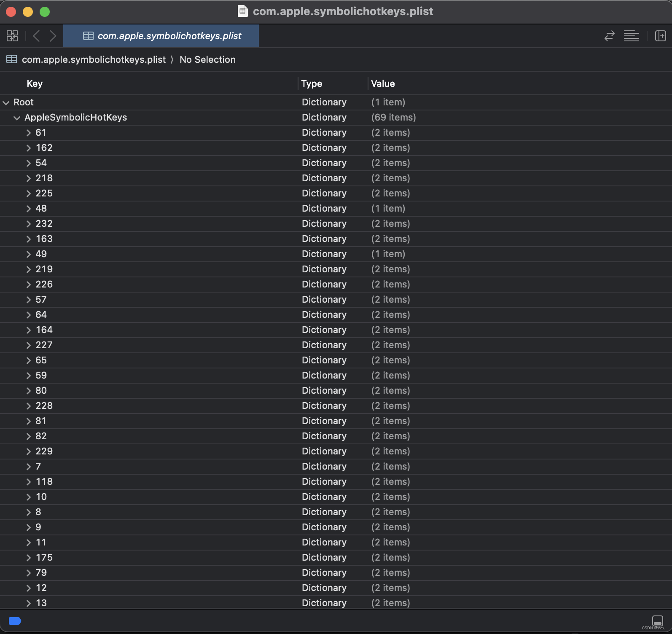Screen dimensions: 672x634
Task: Click the document icon in title bar
Action: [242, 11]
